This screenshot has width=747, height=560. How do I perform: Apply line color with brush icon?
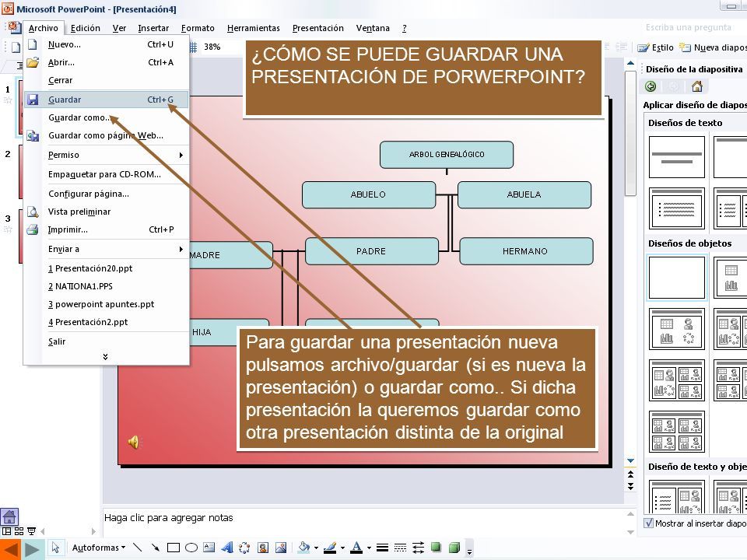(330, 548)
